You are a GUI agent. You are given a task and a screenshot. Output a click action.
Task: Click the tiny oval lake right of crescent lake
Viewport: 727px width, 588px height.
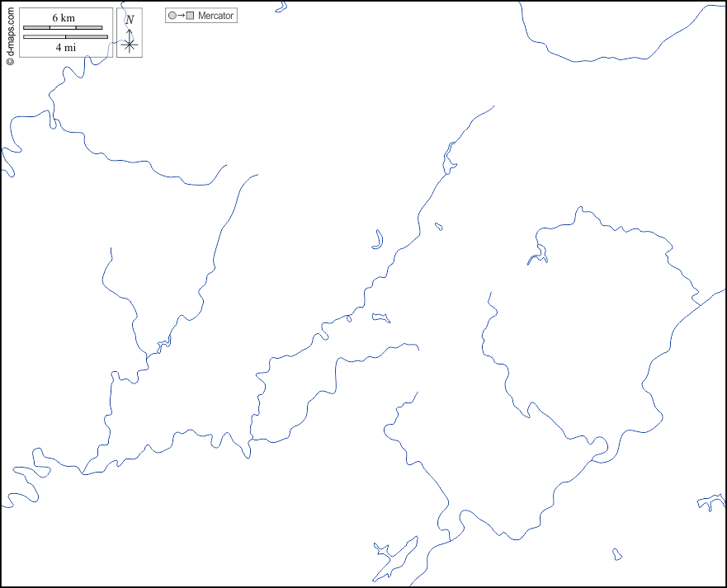(x=438, y=226)
